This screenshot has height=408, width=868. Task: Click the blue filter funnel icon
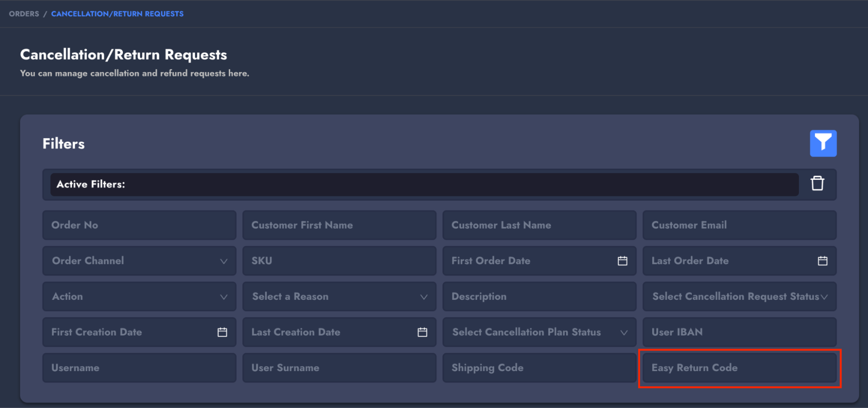pyautogui.click(x=823, y=143)
